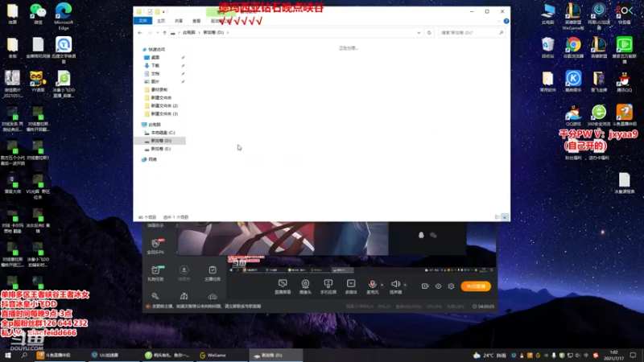The image size is (644, 362).
Task: Refresh the File Explorer address bar
Action: 429,32
